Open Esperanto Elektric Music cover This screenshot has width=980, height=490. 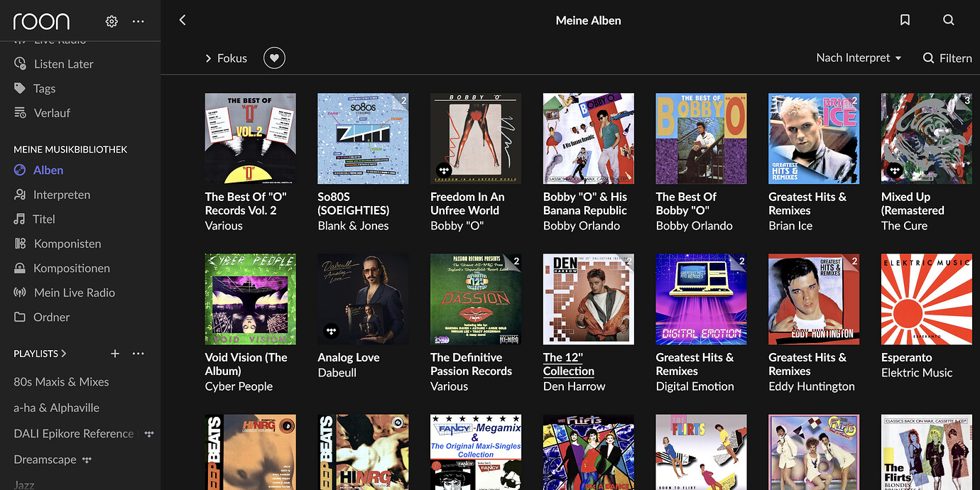pyautogui.click(x=927, y=300)
